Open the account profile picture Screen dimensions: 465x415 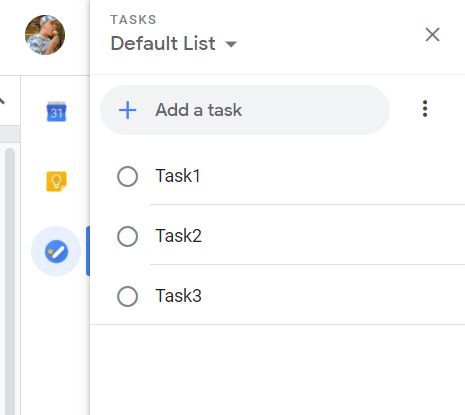[45, 35]
